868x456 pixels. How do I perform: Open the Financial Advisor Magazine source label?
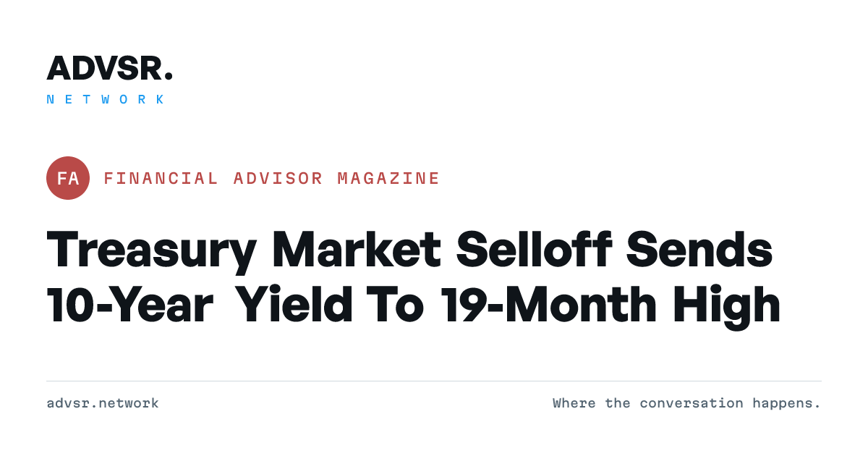271,178
